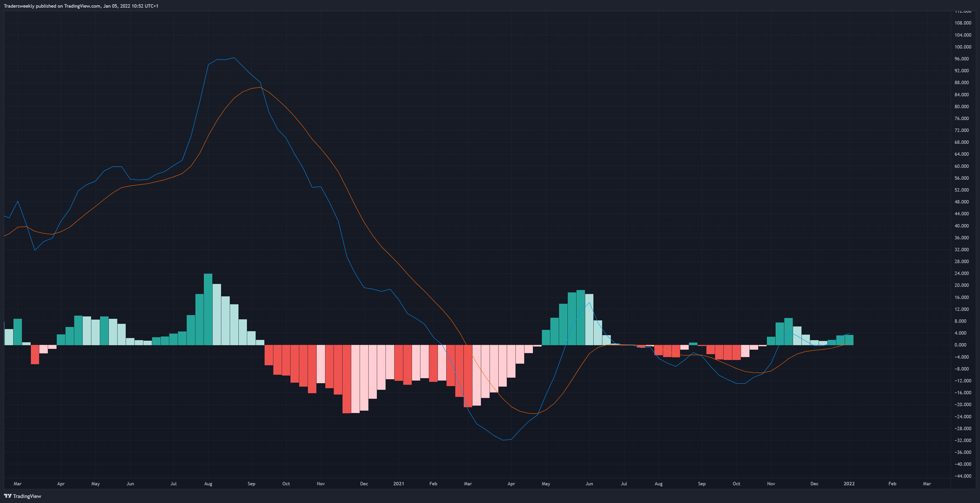
Task: Select the 2022 label on time axis
Action: click(849, 484)
